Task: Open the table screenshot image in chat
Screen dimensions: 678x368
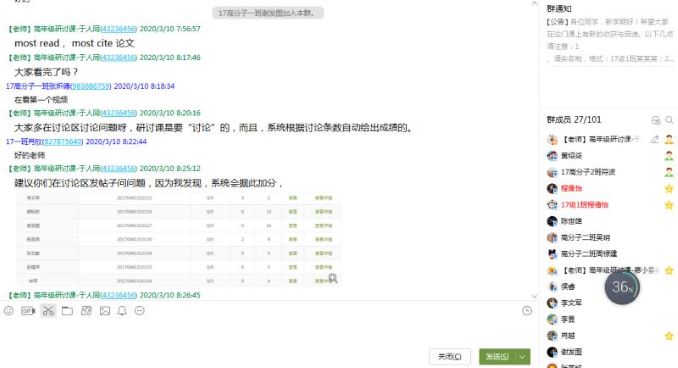Action: point(178,239)
